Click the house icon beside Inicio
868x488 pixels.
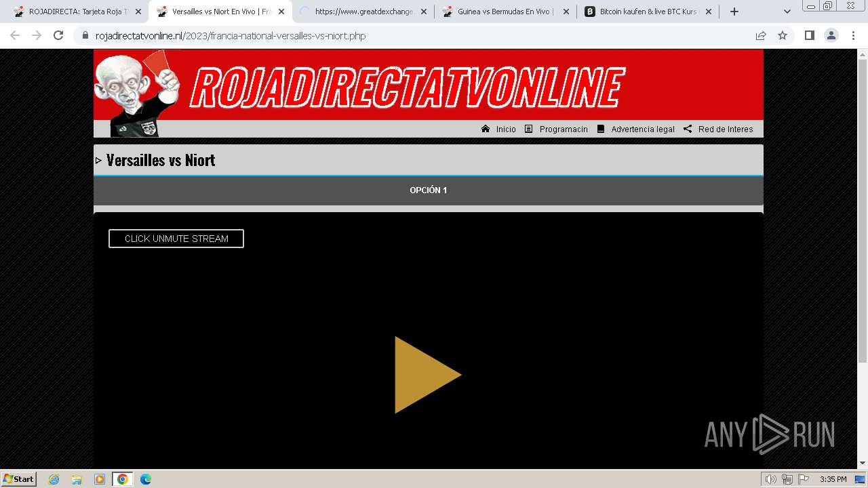486,129
